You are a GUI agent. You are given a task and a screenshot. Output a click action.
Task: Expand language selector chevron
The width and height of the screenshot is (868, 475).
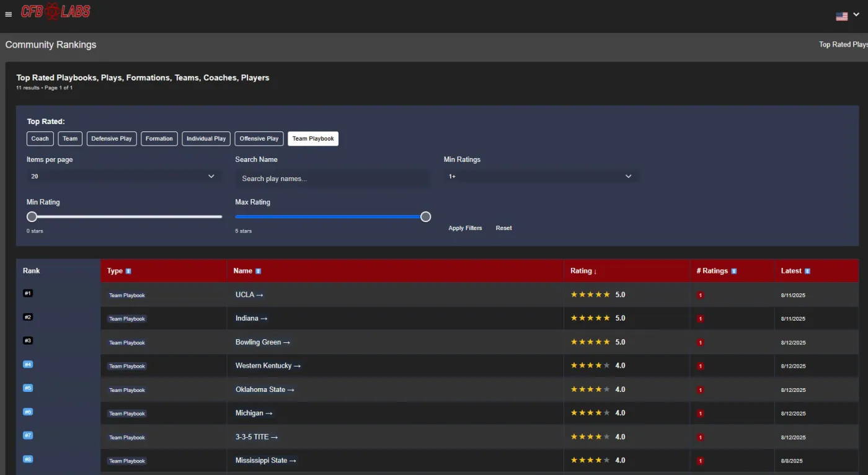(x=856, y=16)
